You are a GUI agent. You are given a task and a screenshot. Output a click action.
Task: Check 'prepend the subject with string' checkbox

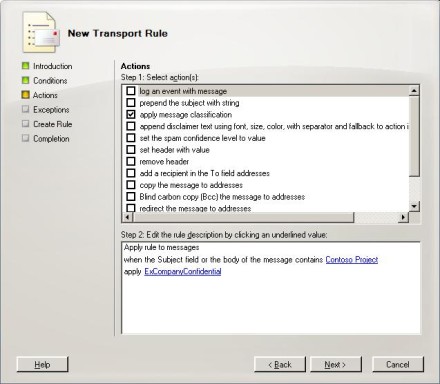(131, 103)
